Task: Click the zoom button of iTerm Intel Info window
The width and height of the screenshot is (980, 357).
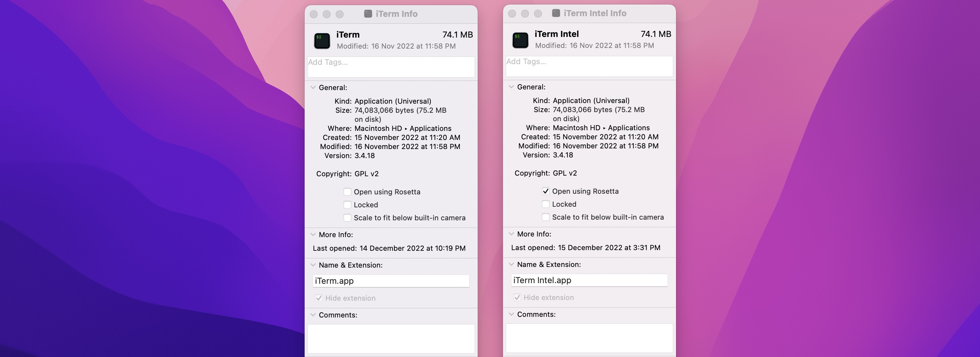Action: click(538, 13)
